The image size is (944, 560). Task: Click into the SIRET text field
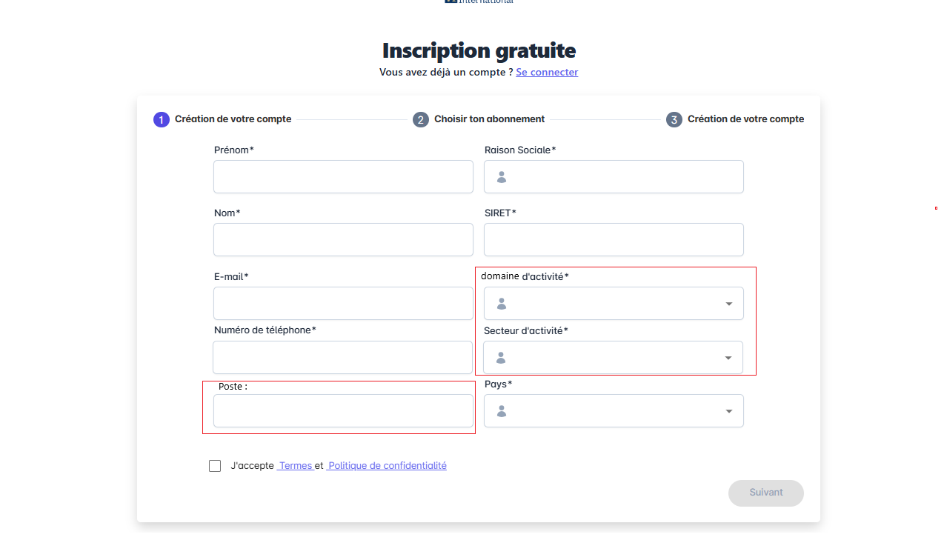click(x=614, y=240)
